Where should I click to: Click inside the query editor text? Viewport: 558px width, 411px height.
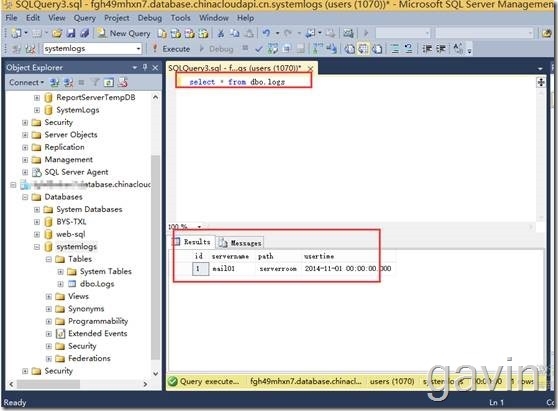[x=237, y=82]
